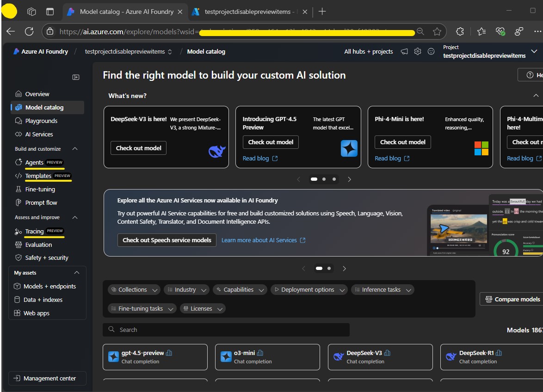
Task: Click Check out model for GPT-4.5 Preview
Action: click(x=271, y=142)
